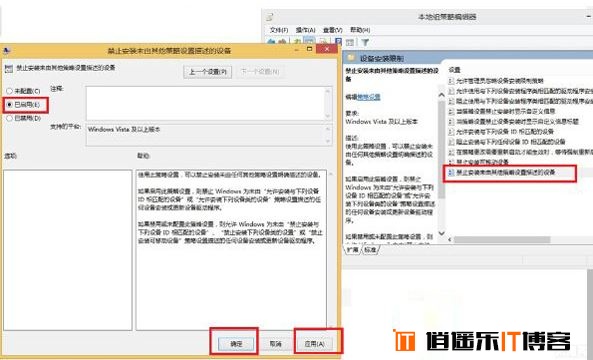Confirm with the 确定 button
Viewport: 593px width, 360px height.
[236, 344]
